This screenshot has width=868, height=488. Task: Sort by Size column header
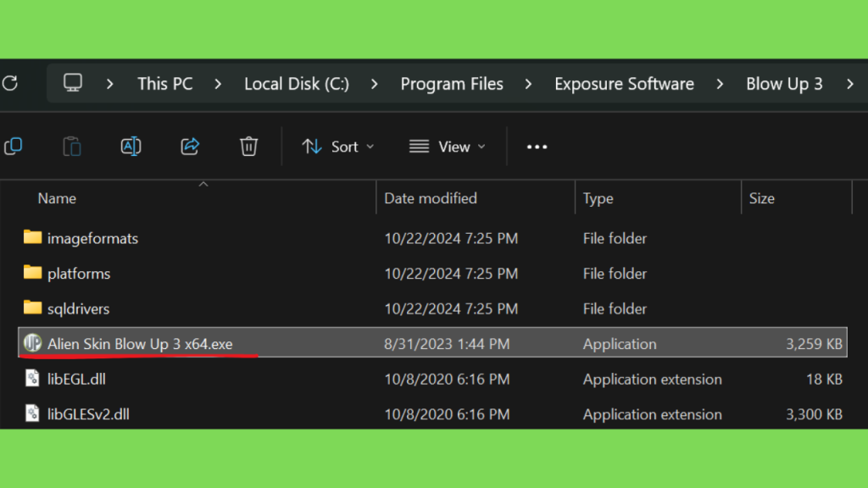pos(762,198)
